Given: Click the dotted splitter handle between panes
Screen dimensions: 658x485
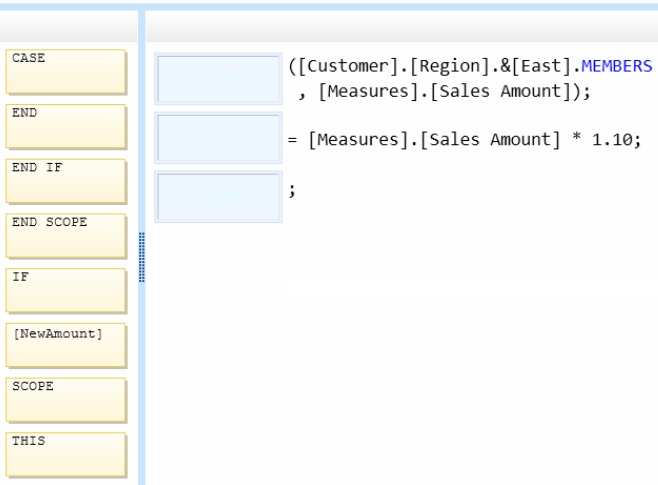Looking at the screenshot, I should [142, 257].
